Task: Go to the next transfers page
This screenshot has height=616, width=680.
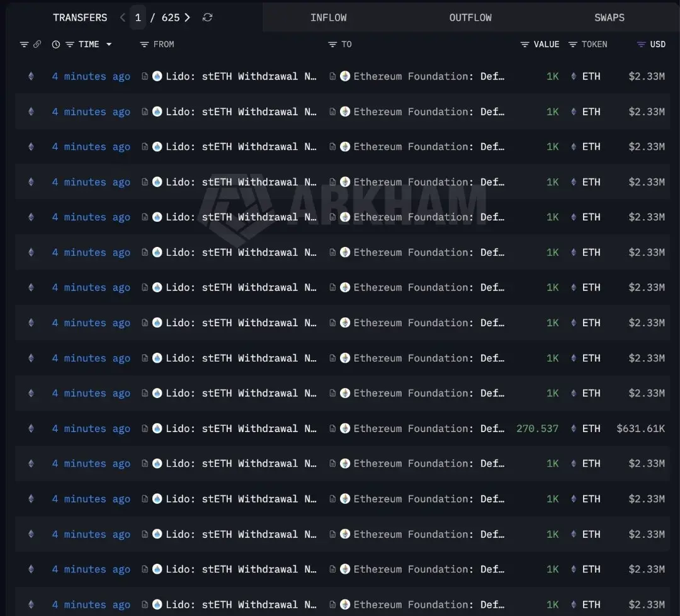Action: (188, 18)
